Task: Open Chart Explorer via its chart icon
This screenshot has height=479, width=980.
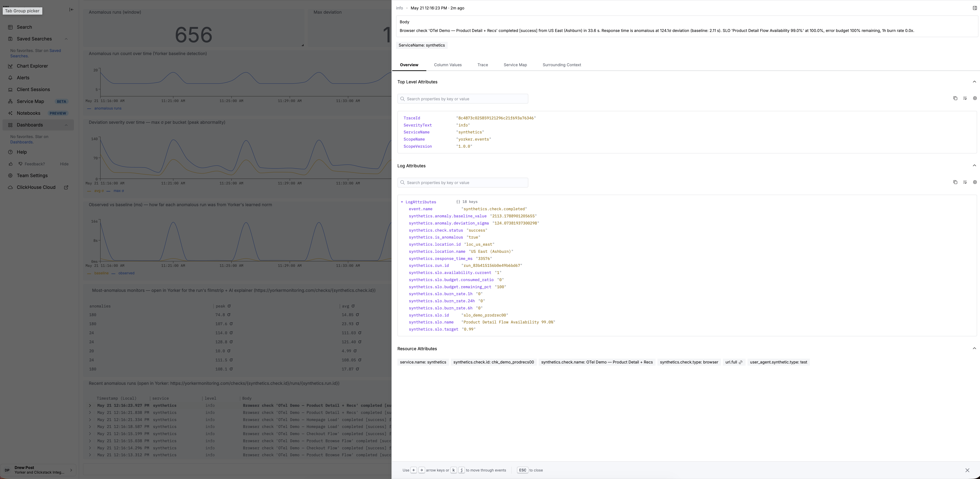Action: pos(10,66)
